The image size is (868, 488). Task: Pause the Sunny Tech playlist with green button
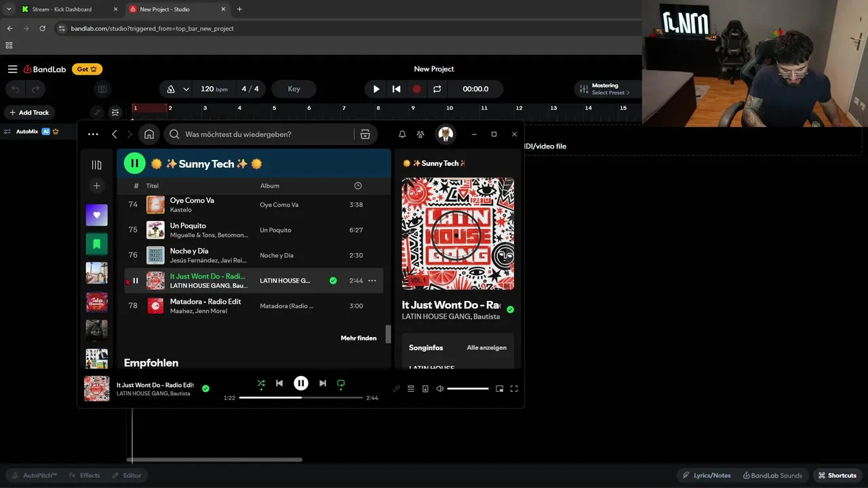coord(134,163)
